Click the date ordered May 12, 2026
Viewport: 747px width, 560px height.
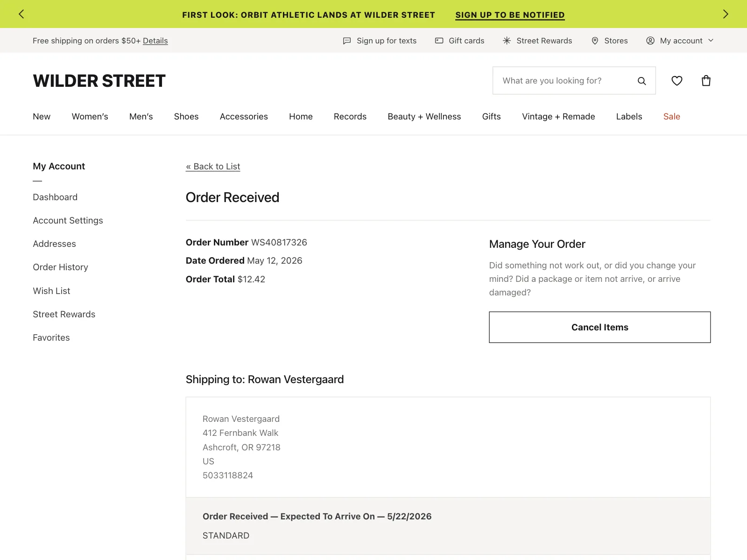(275, 260)
